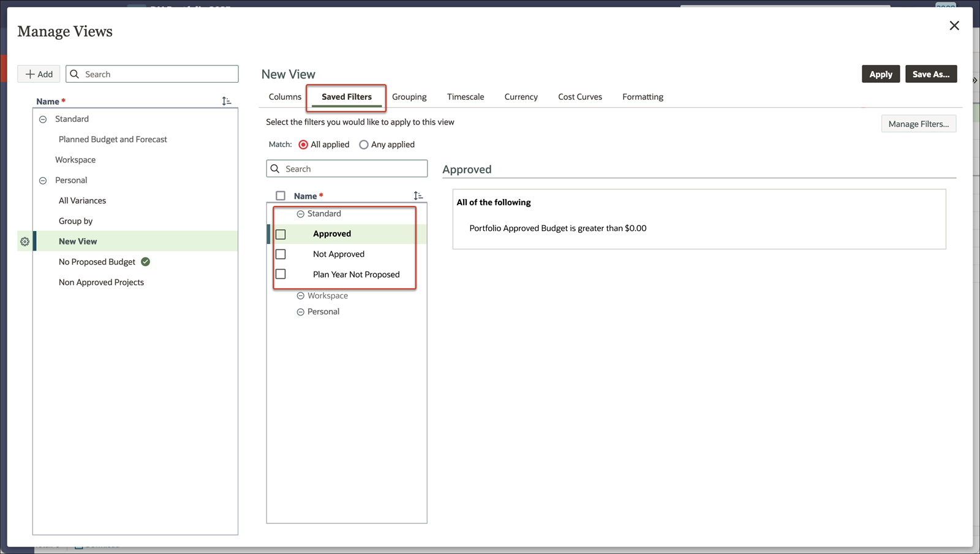Click the Not Approved filter name
Image resolution: width=980 pixels, height=554 pixels.
point(339,254)
